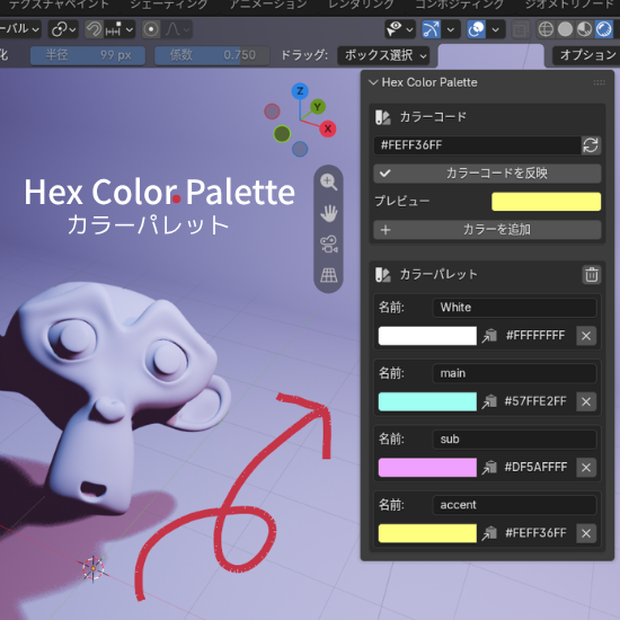Click カラーコードを反映 button
This screenshot has width=620, height=620.
tap(487, 173)
